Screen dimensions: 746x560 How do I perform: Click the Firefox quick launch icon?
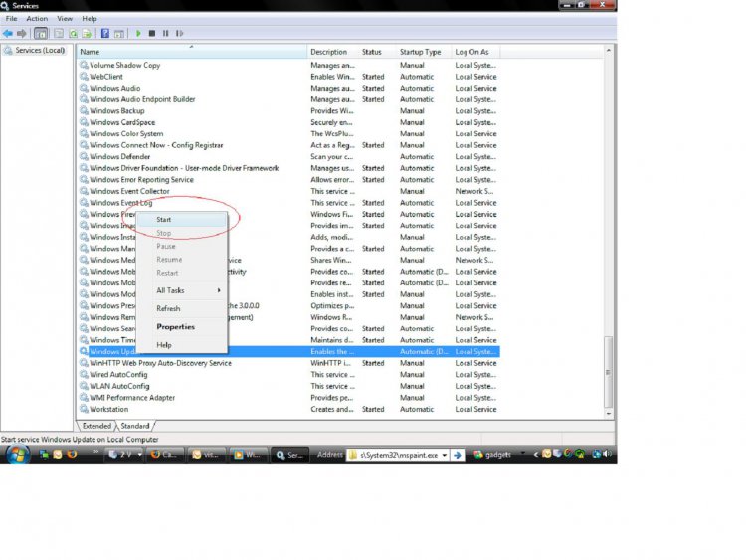click(72, 454)
